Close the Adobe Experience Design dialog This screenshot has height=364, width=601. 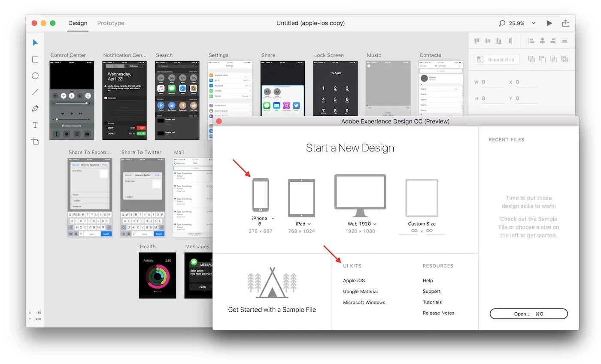[219, 121]
